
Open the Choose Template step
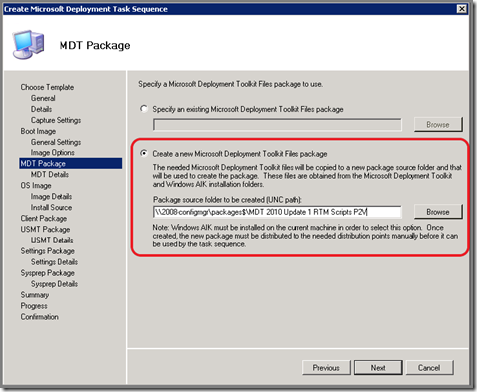pyautogui.click(x=47, y=87)
